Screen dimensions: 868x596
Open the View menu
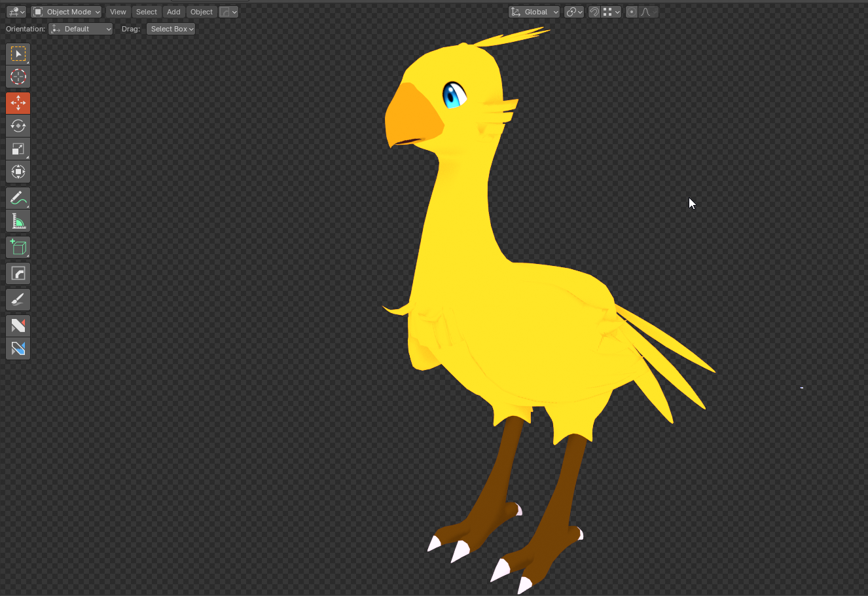coord(118,12)
